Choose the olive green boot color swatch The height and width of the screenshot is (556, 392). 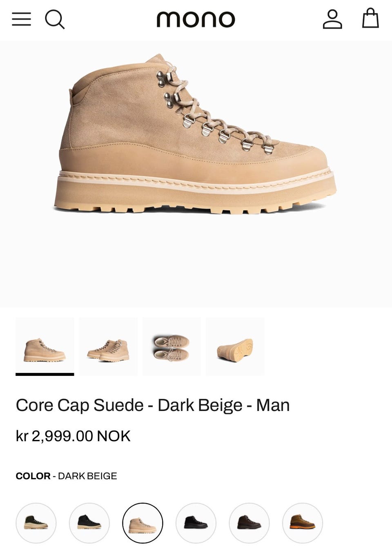(x=36, y=523)
